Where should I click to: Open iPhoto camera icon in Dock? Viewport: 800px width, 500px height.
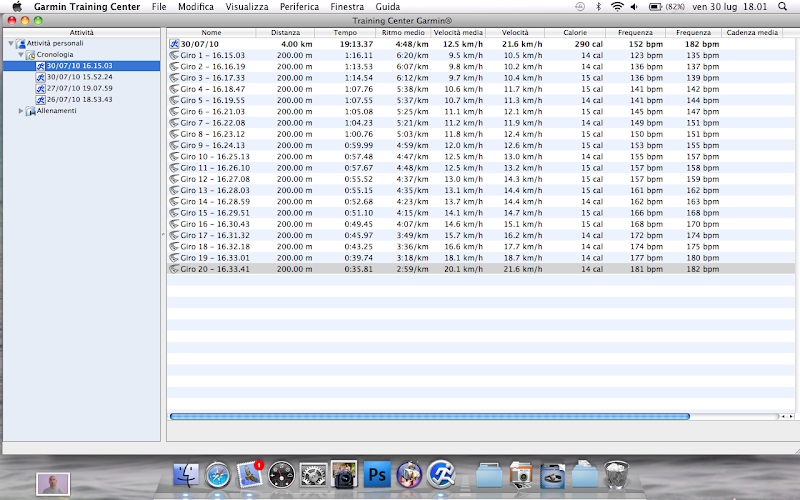(344, 474)
